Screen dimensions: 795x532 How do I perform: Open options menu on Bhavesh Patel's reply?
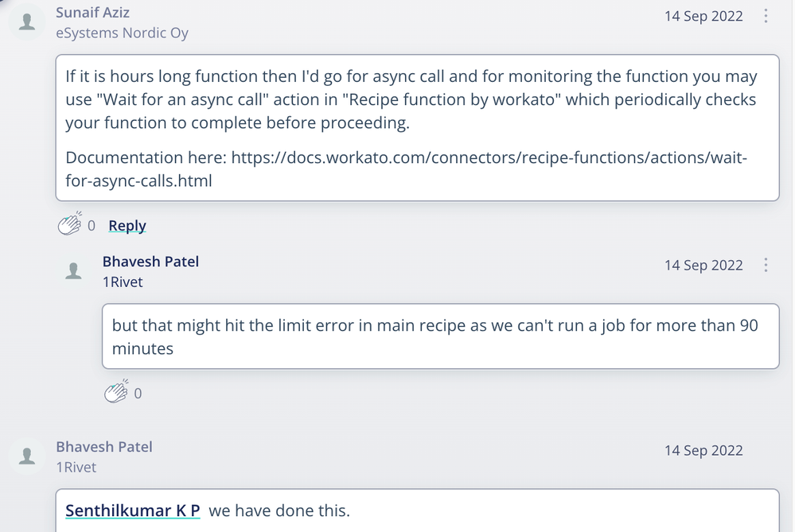[766, 265]
